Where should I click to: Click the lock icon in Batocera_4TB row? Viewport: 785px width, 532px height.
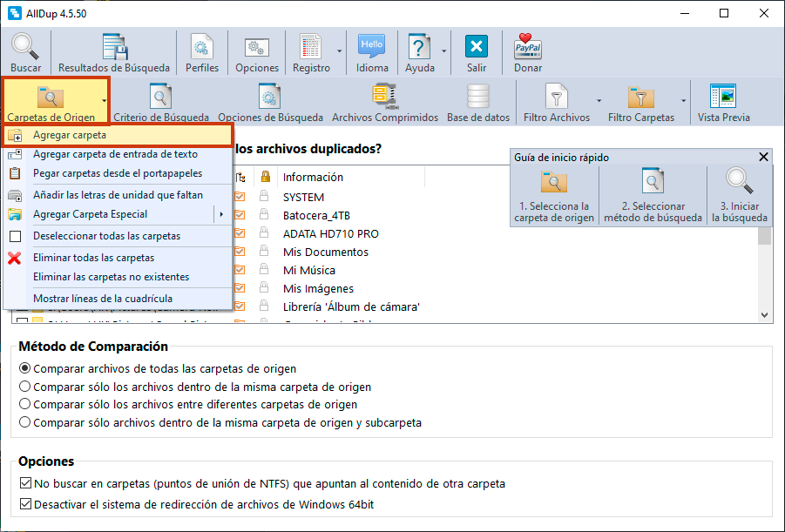click(264, 214)
